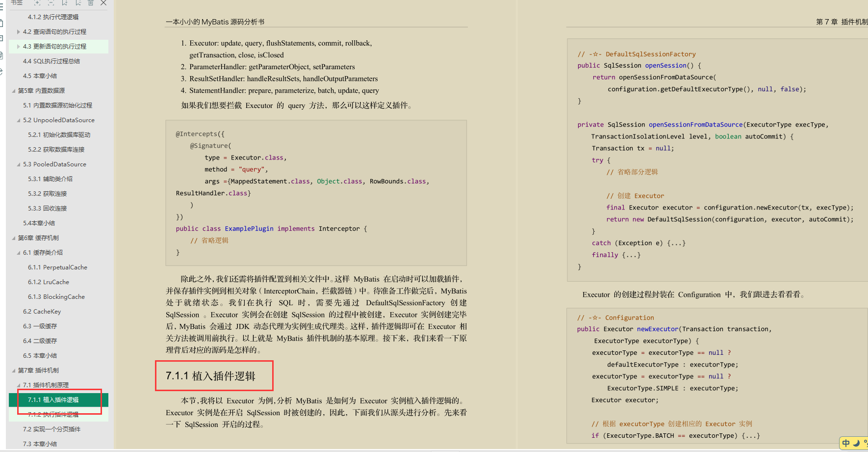Image resolution: width=868 pixels, height=452 pixels.
Task: Click ExamplePlugin class name in code
Action: (249, 229)
